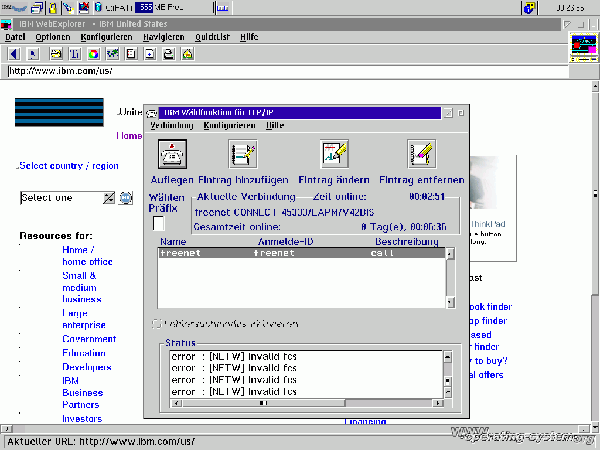The image size is (600, 450).
Task: Open the Government link
Action: click(89, 339)
